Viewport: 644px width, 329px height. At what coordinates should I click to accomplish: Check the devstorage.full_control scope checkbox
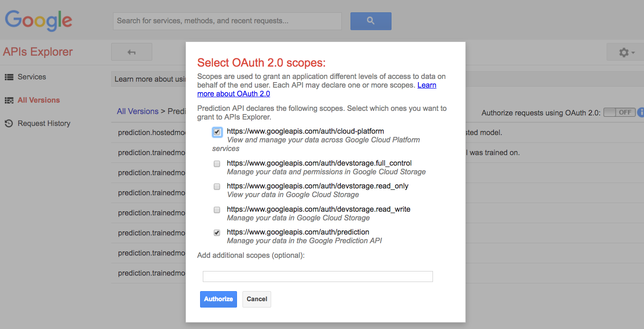click(x=217, y=164)
